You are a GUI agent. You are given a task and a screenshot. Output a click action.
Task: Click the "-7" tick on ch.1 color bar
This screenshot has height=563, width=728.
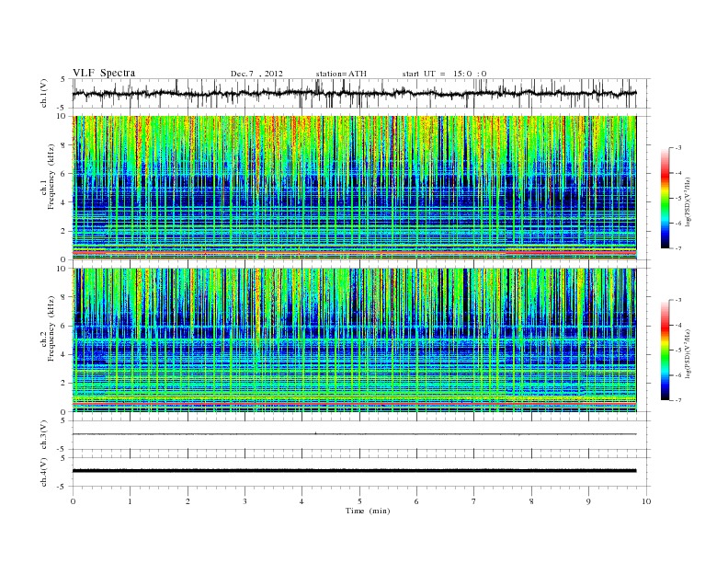tap(678, 248)
